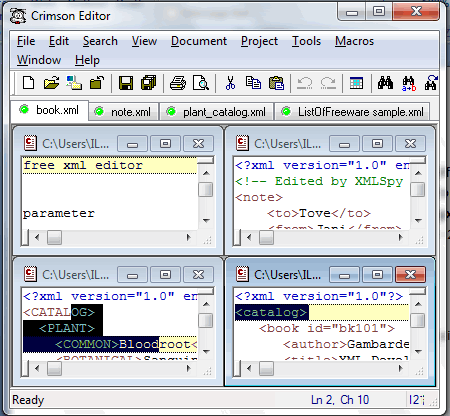This screenshot has height=416, width=450.
Task: Open the Help menu
Action: click(x=87, y=60)
